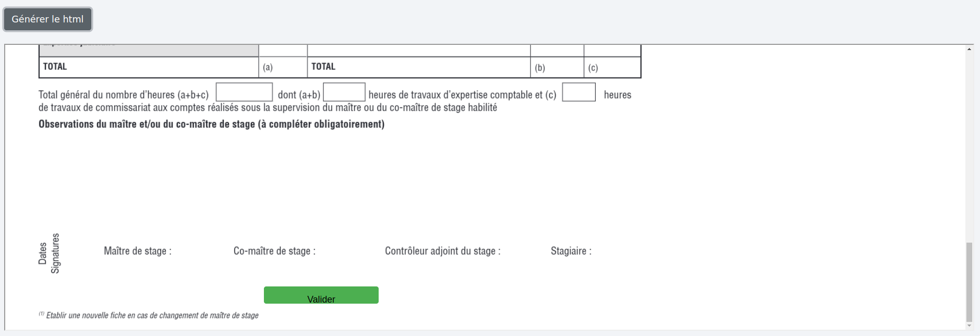Click the (a) total cell in table
This screenshot has height=336, width=980.
pyautogui.click(x=283, y=67)
